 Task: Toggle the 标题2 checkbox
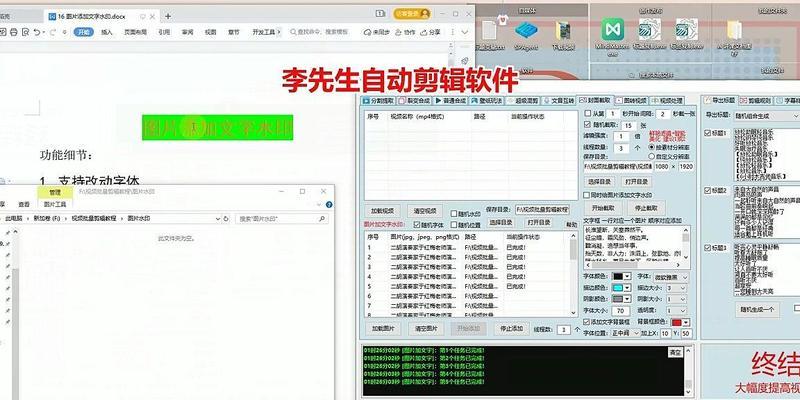point(707,190)
